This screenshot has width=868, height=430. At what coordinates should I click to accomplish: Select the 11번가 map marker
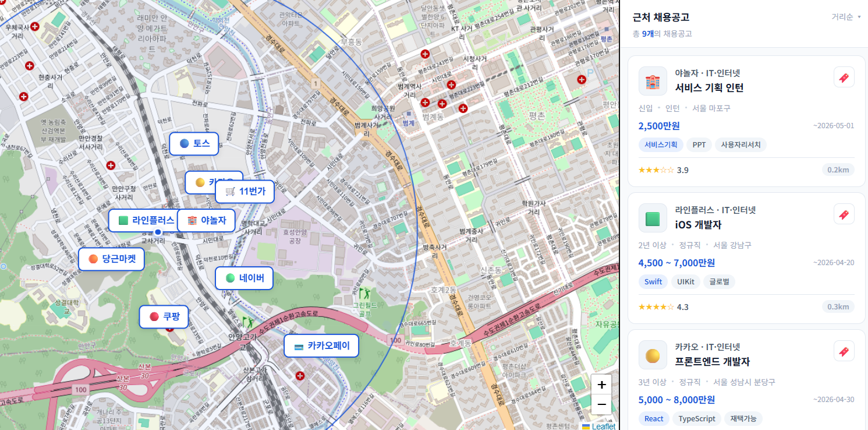[245, 191]
